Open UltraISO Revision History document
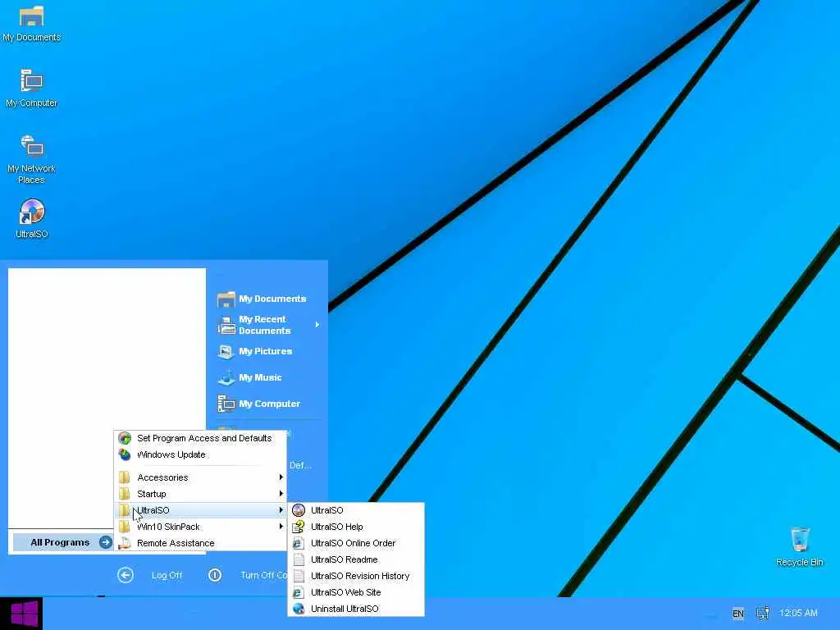This screenshot has height=630, width=840. coord(356,577)
